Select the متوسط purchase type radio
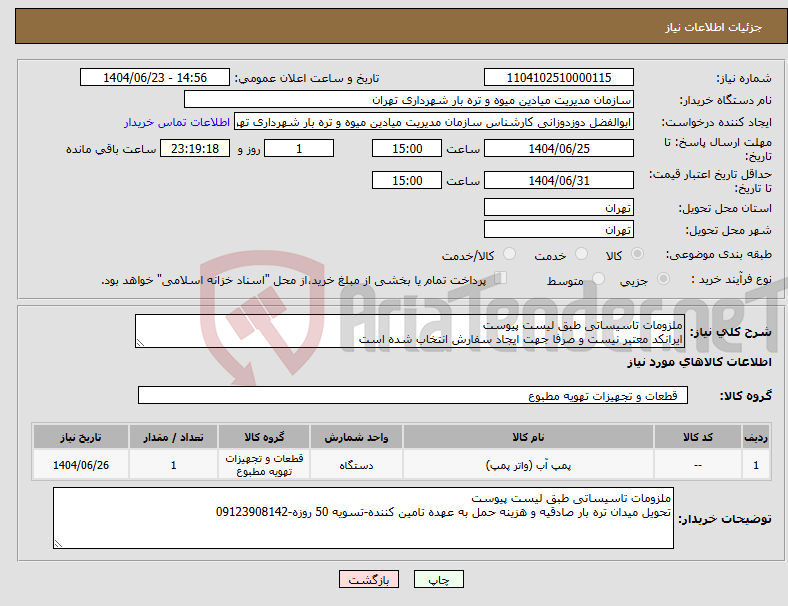This screenshot has height=606, width=788. (x=598, y=279)
